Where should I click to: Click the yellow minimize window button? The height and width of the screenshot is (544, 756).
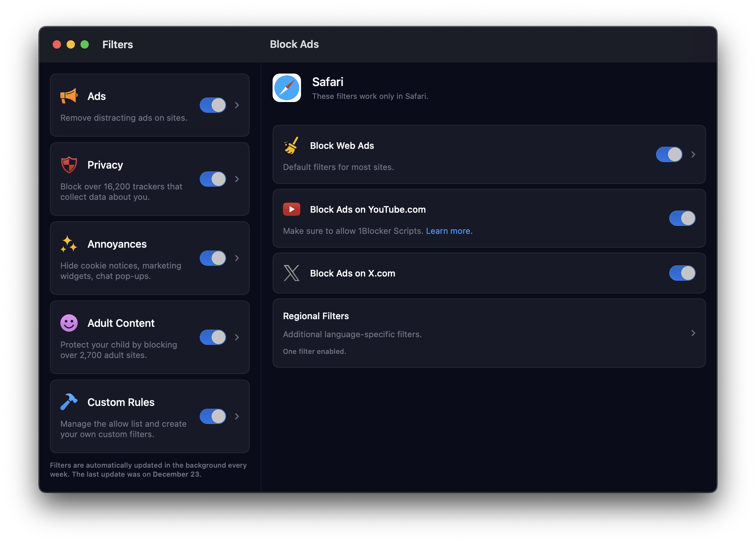(x=71, y=44)
